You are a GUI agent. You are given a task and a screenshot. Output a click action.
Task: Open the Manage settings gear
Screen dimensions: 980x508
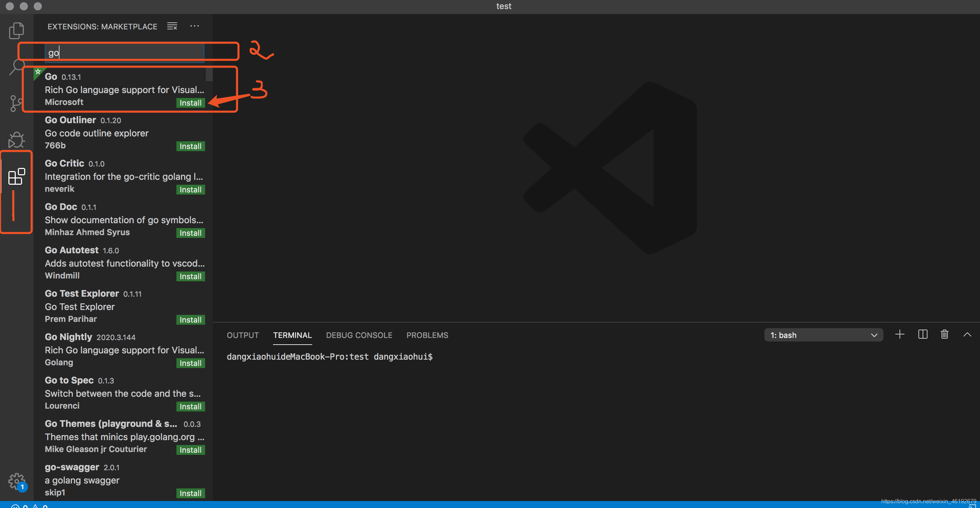pos(16,482)
